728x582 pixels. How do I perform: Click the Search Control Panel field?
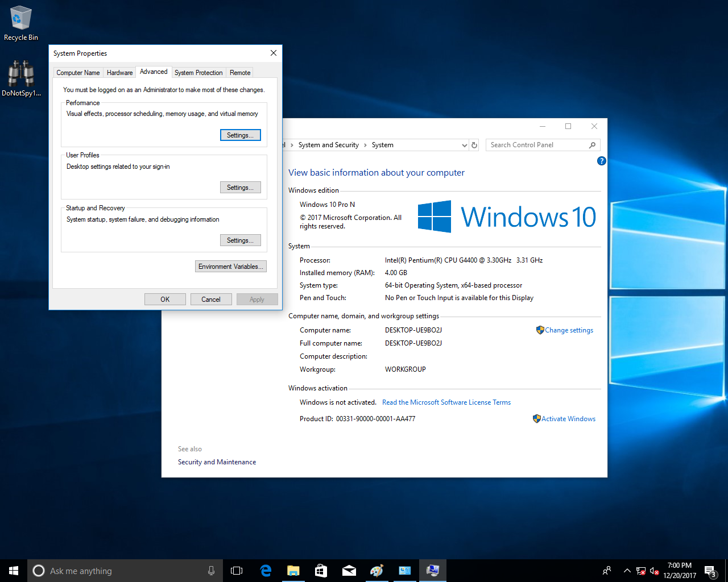537,145
